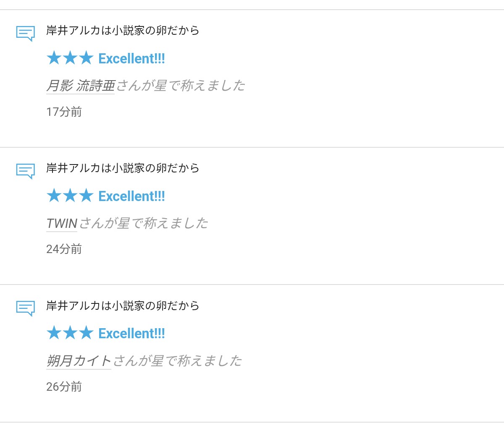The image size is (504, 431).
Task: Open user profile 月影 流詩亜
Action: coord(80,86)
